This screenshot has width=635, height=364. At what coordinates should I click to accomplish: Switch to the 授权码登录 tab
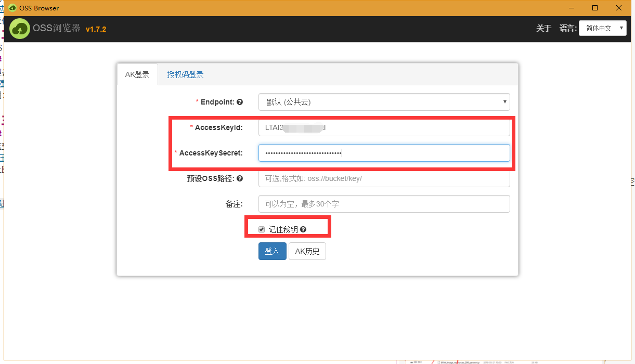point(185,74)
